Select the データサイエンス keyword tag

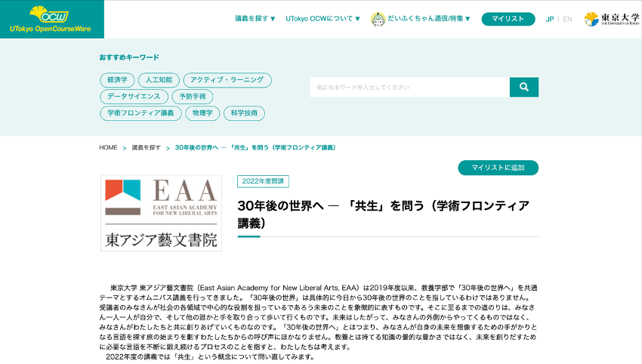coord(134,97)
